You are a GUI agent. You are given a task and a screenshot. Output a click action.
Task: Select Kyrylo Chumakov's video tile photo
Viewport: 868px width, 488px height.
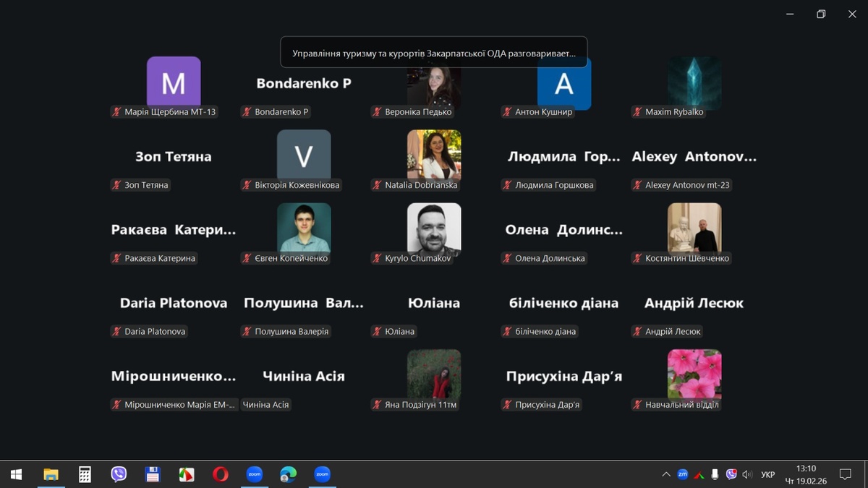click(x=434, y=228)
